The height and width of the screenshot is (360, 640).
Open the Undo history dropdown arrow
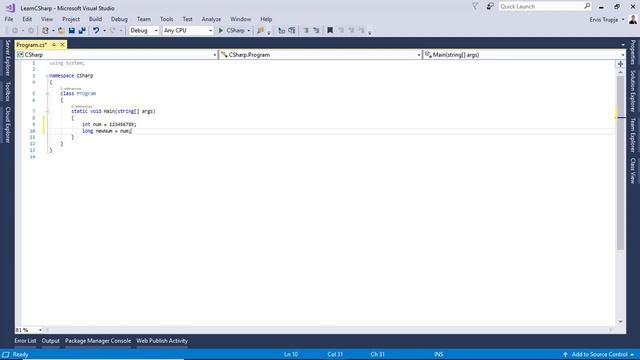click(x=104, y=31)
